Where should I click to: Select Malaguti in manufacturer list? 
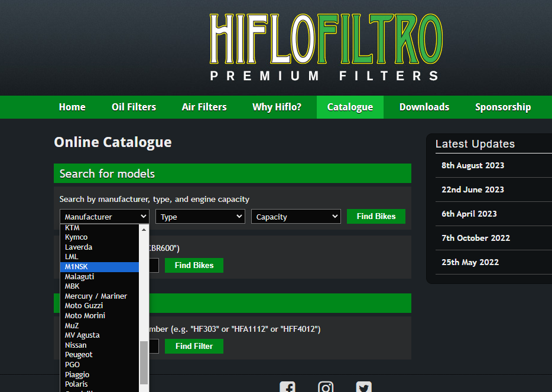click(100, 277)
